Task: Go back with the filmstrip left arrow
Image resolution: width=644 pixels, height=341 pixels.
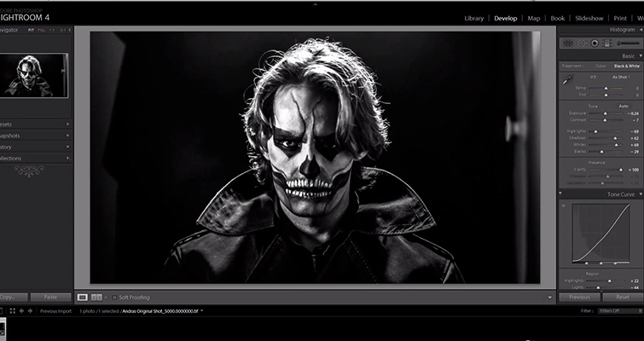Action: [x=21, y=311]
